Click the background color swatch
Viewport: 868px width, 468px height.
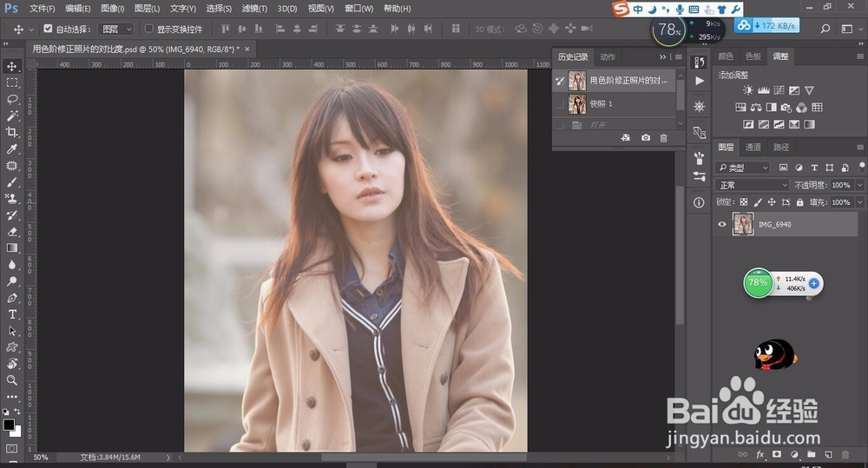[17, 432]
